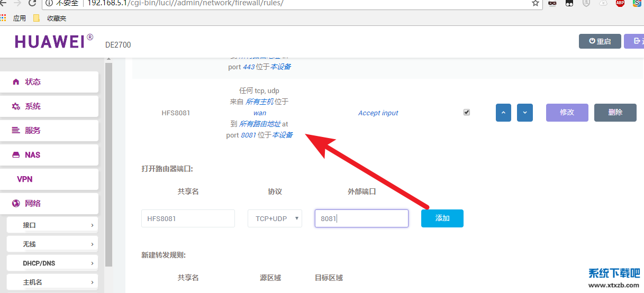This screenshot has height=293, width=644.
Task: Reload the page with the refresh icon
Action: point(32,3)
